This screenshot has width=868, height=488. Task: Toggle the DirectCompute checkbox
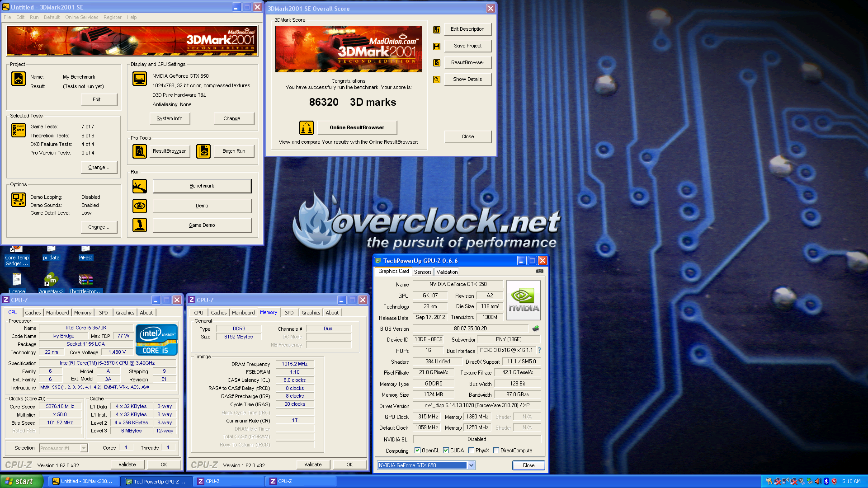pyautogui.click(x=496, y=450)
